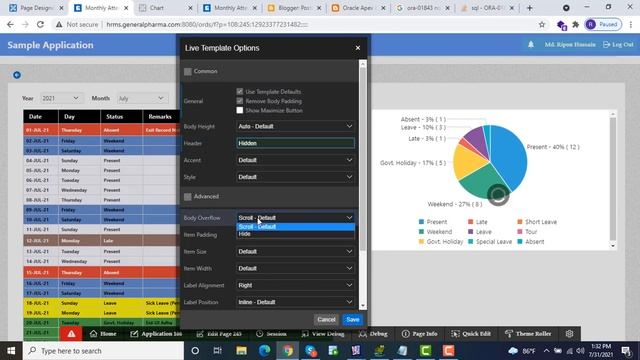The height and width of the screenshot is (360, 640).
Task: Click Edit Page 245 in developer toolbar
Action: coord(219,334)
